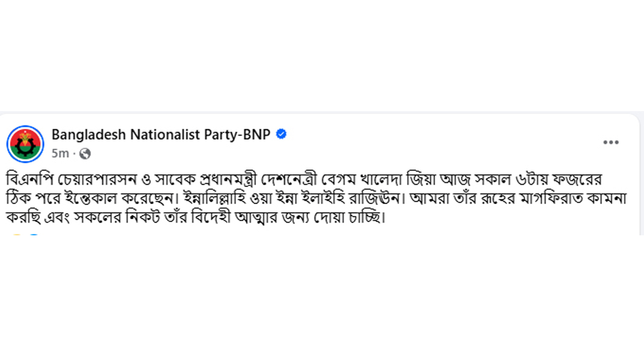Click the blue verified badge beside BNP

282,134
